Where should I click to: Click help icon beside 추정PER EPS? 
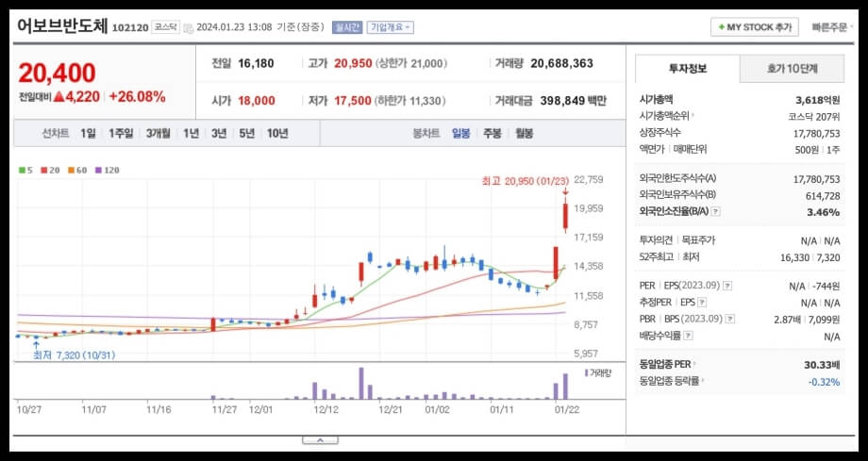point(702,303)
